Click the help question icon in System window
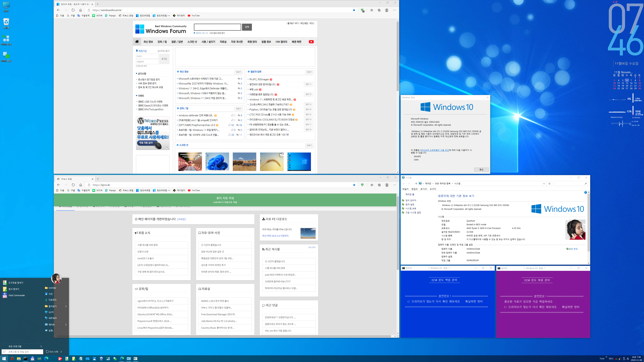Screen dimensions: 644x362 (585, 192)
